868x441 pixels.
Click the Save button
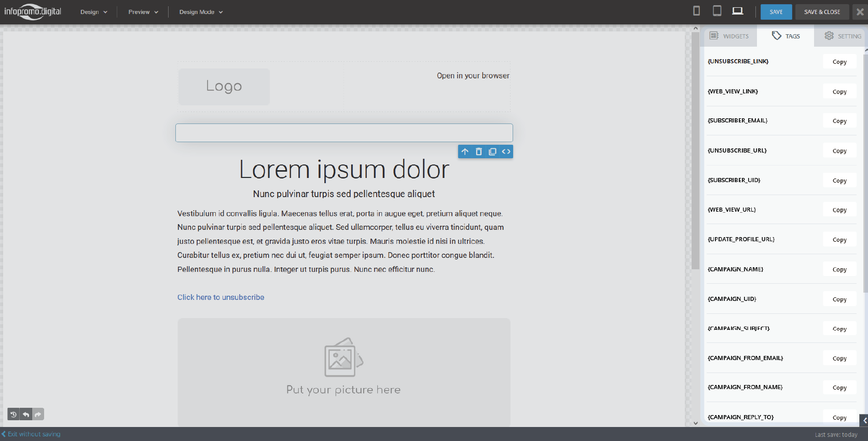(776, 12)
